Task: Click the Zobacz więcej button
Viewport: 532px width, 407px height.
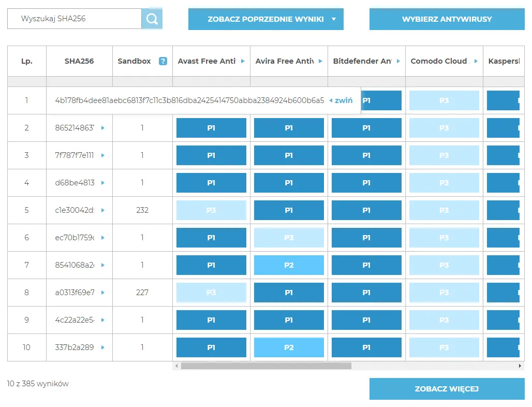Action: [x=447, y=389]
